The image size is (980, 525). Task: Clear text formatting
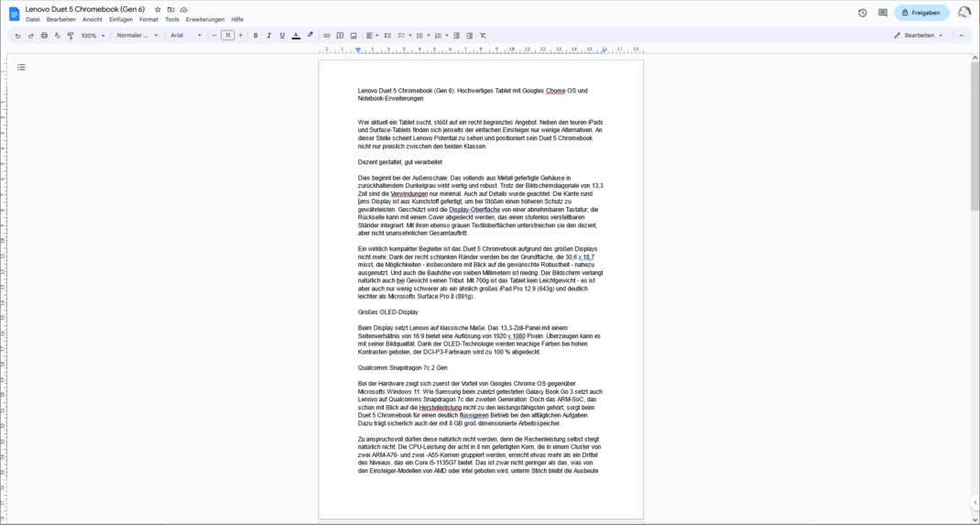483,36
